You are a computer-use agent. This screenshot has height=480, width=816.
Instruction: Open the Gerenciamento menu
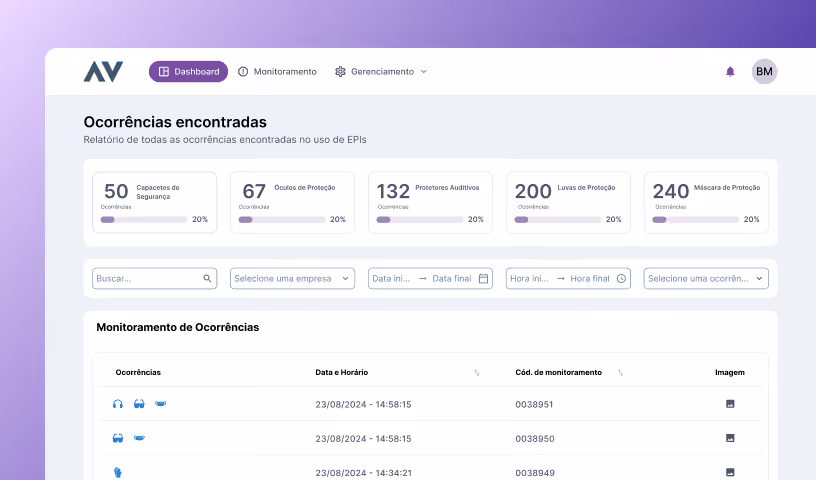coord(381,71)
